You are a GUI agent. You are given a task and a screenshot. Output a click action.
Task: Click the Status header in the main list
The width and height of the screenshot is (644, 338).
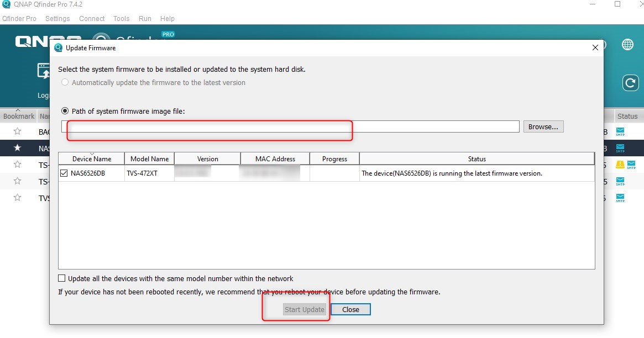click(x=627, y=116)
